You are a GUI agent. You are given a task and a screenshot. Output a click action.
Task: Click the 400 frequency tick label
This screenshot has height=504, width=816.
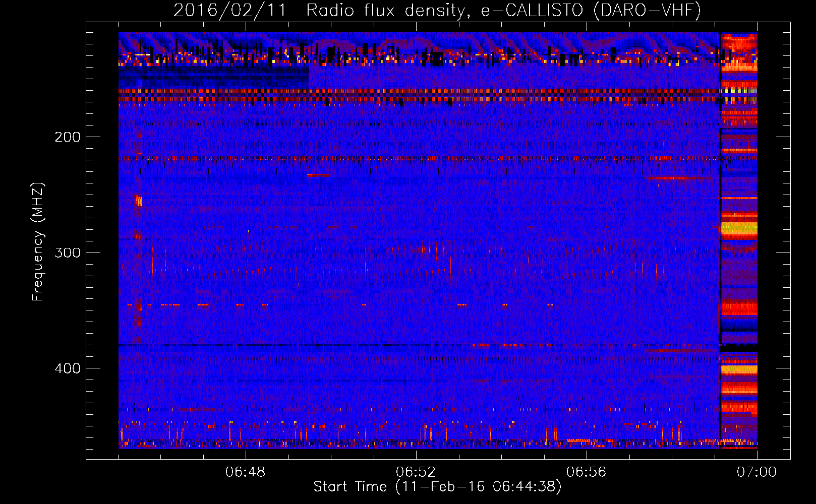coord(67,368)
